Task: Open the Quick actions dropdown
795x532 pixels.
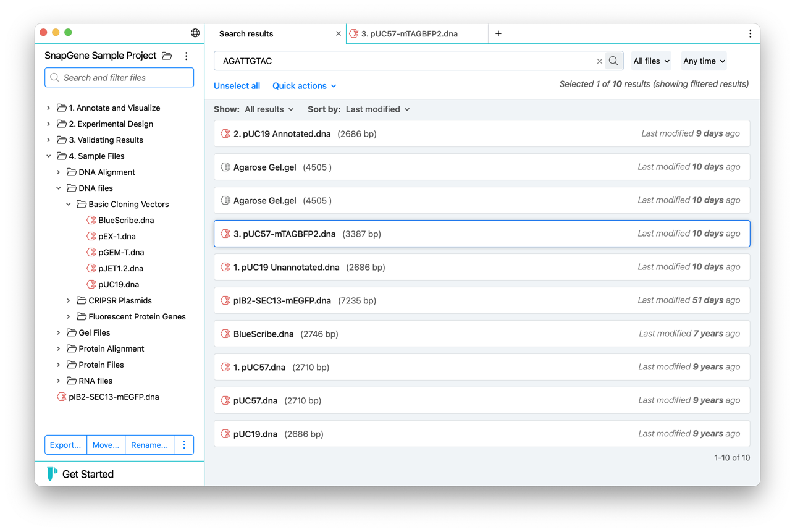Action: pyautogui.click(x=305, y=86)
